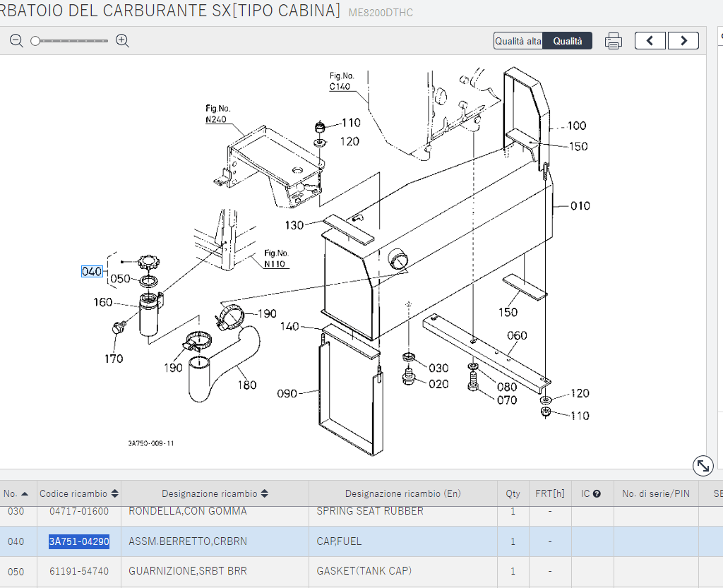Go to the next diagram page
The width and height of the screenshot is (723, 588).
(683, 41)
